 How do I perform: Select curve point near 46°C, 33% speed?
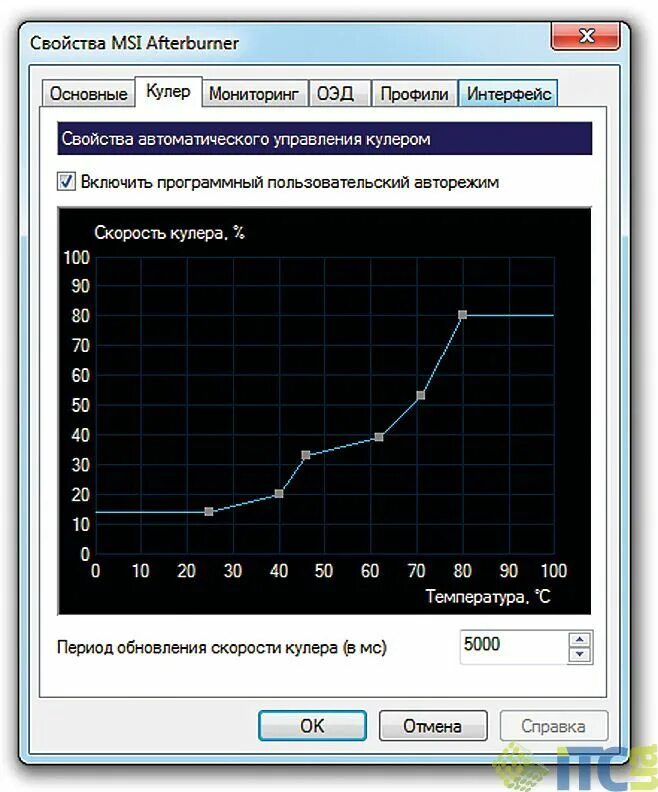point(306,455)
